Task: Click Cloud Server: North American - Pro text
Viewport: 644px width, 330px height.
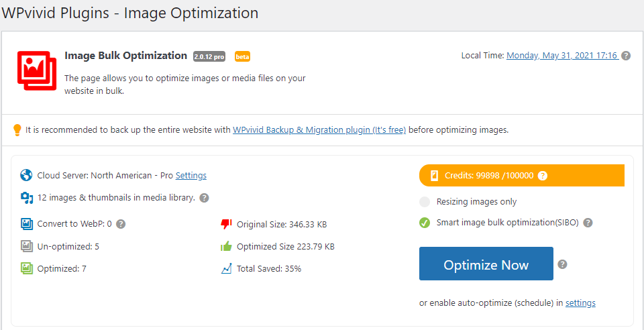Action: 105,176
